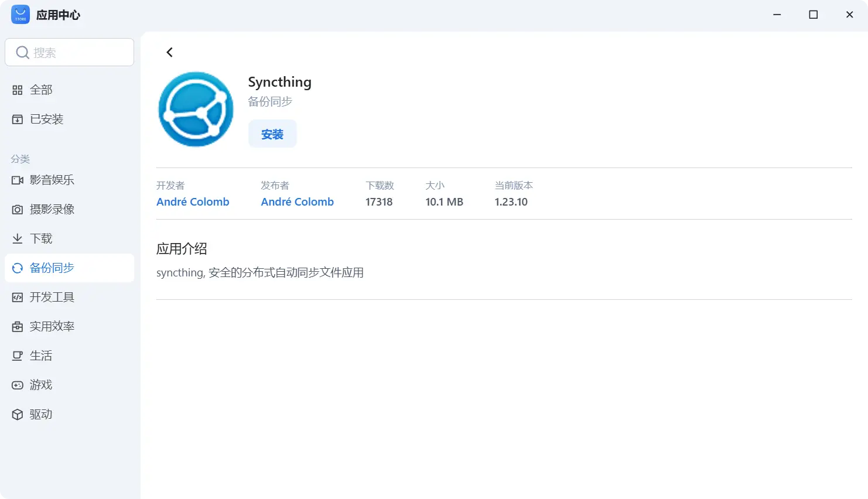This screenshot has width=868, height=499.
Task: Close the 应用中心 window
Action: (x=850, y=15)
